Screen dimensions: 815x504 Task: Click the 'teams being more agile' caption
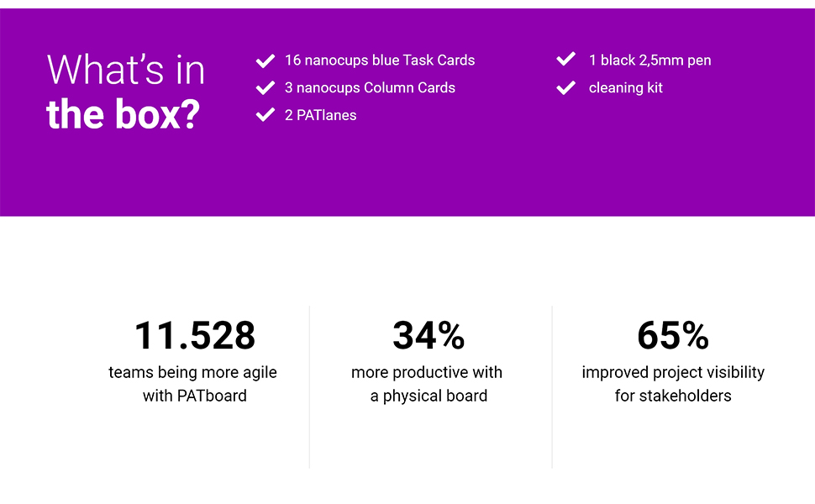(x=192, y=372)
